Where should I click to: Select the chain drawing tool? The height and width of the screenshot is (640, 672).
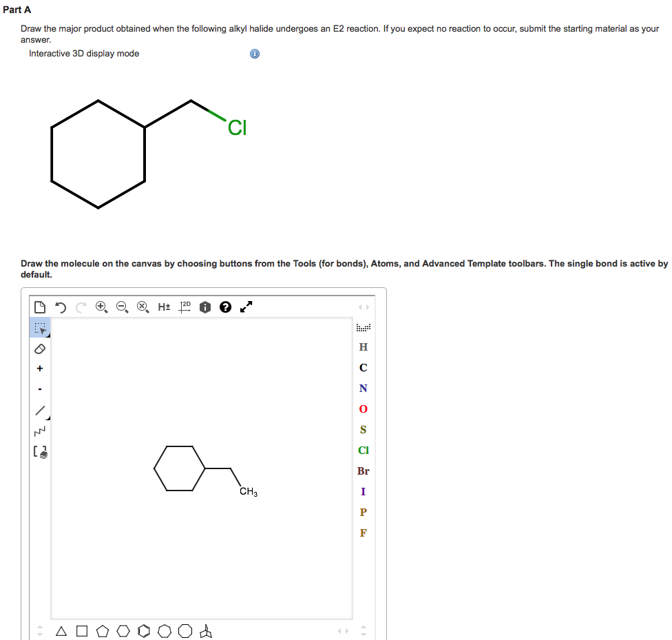coord(39,429)
